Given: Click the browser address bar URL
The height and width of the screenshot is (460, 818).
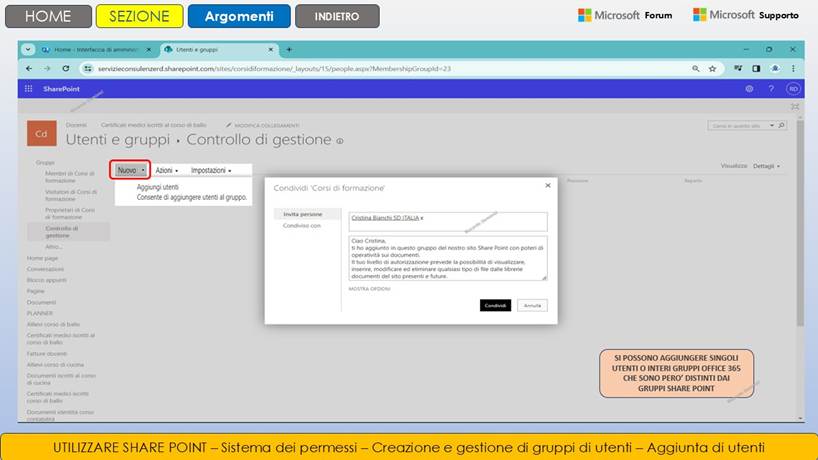Looking at the screenshot, I should [274, 68].
